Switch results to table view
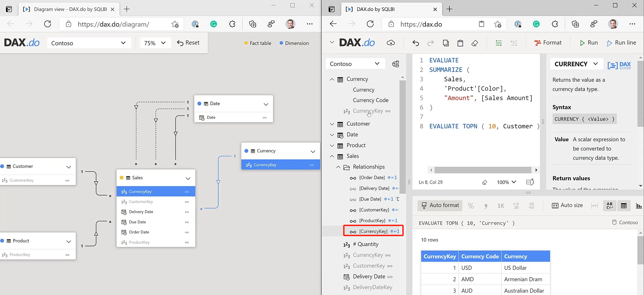The image size is (644, 295). [624, 206]
